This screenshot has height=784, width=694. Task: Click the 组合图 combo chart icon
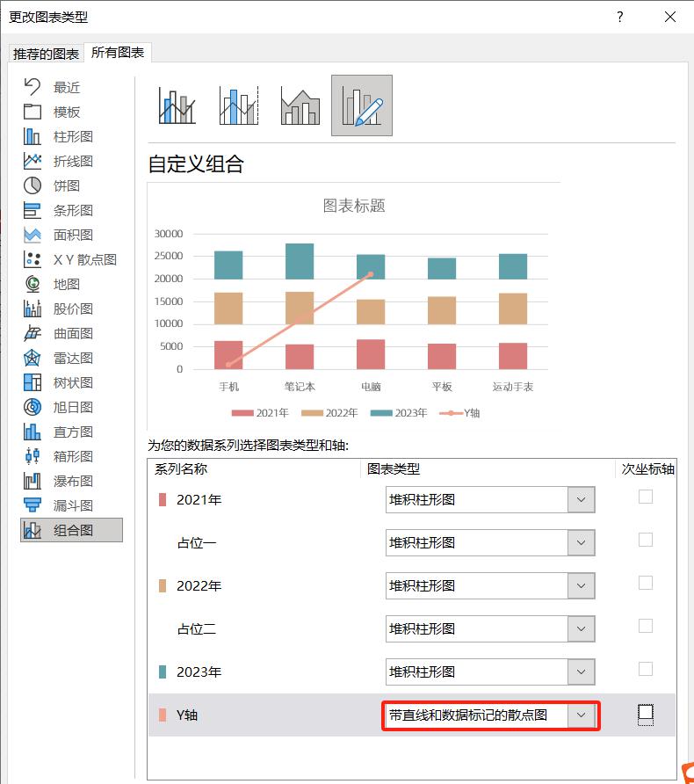(x=33, y=530)
